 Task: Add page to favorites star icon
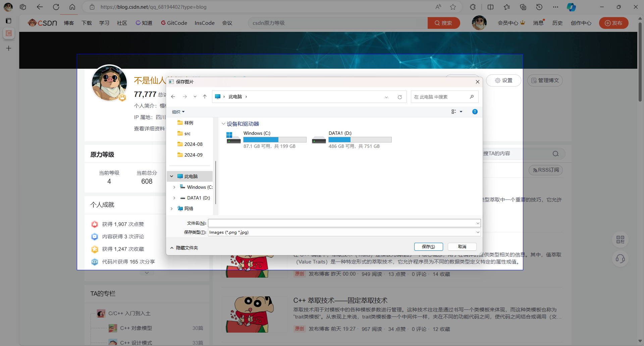[x=453, y=7]
